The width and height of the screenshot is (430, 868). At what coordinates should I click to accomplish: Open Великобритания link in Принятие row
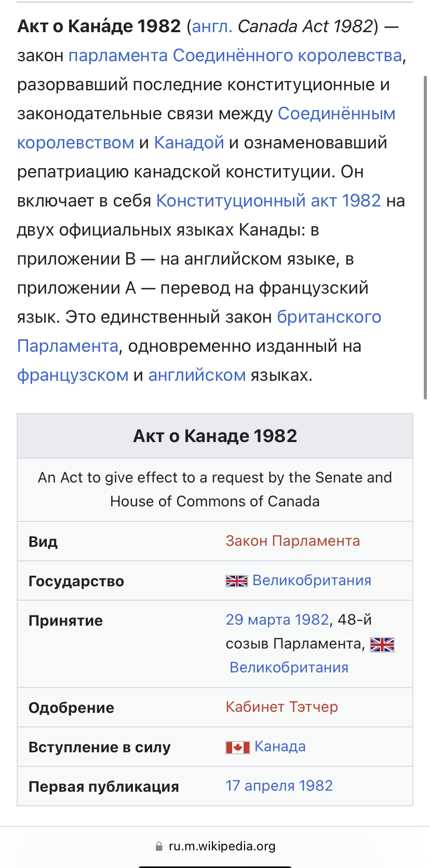289,667
